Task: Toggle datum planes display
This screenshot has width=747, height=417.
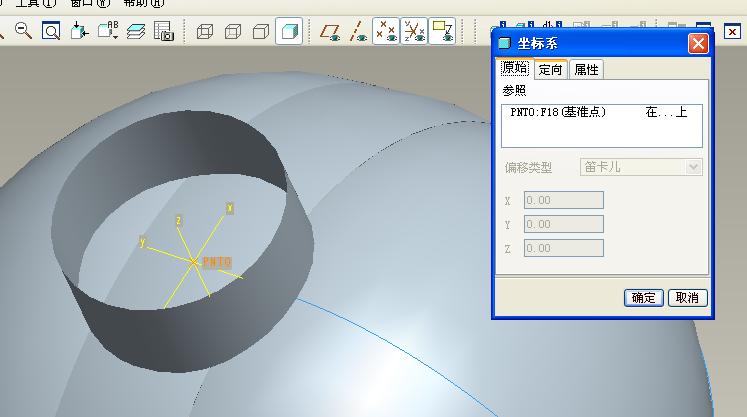Action: tap(330, 31)
